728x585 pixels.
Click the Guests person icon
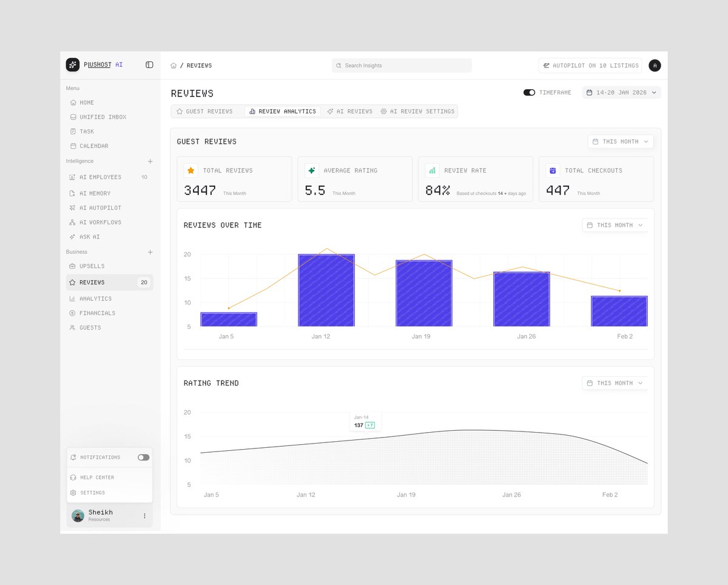tap(73, 328)
